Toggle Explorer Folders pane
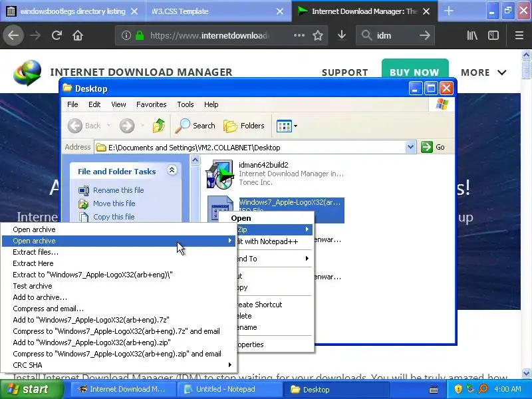Screen dimensions: 532x399 pos(244,126)
